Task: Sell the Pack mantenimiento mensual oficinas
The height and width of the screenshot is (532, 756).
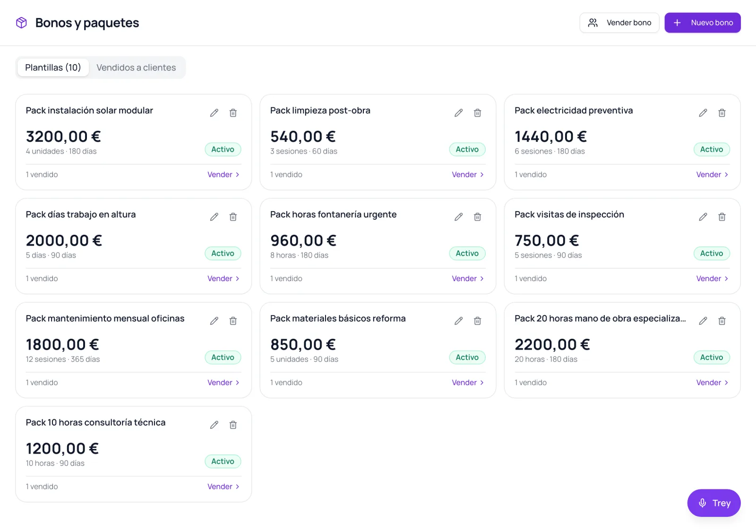Action: tap(223, 382)
